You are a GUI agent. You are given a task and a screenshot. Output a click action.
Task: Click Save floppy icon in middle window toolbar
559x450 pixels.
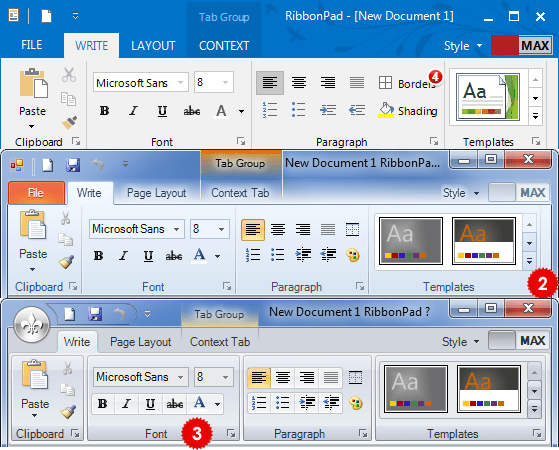tap(73, 165)
